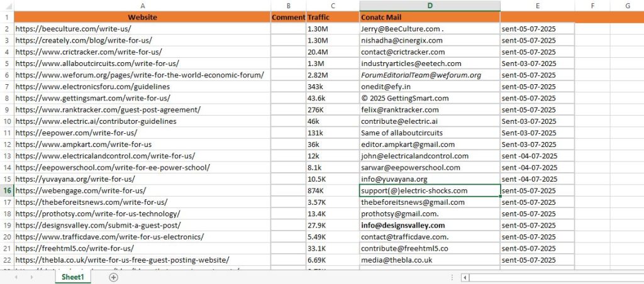Select the electric.ai contributor-guidelines cell
Viewport: 644px width, 284px height.
coord(143,121)
